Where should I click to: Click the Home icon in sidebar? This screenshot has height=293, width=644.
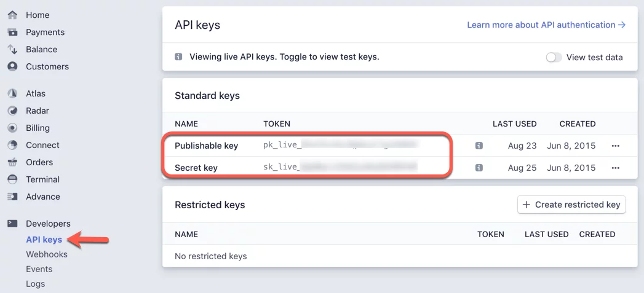12,15
